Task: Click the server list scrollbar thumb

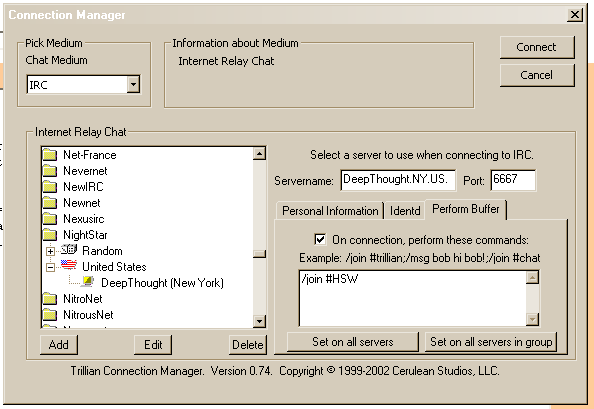Action: [x=259, y=253]
